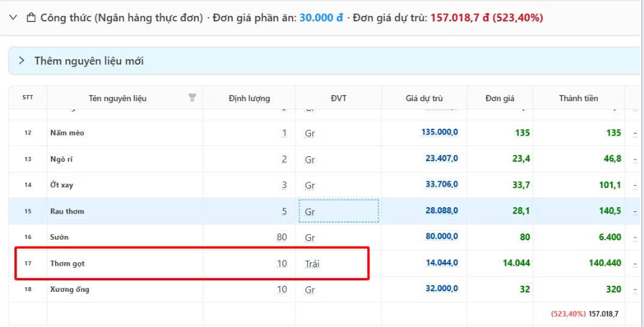Screen dimensions: 644x327
Task: Click Thành tiền 101,1 for Ớt xay
Action: tap(610, 185)
